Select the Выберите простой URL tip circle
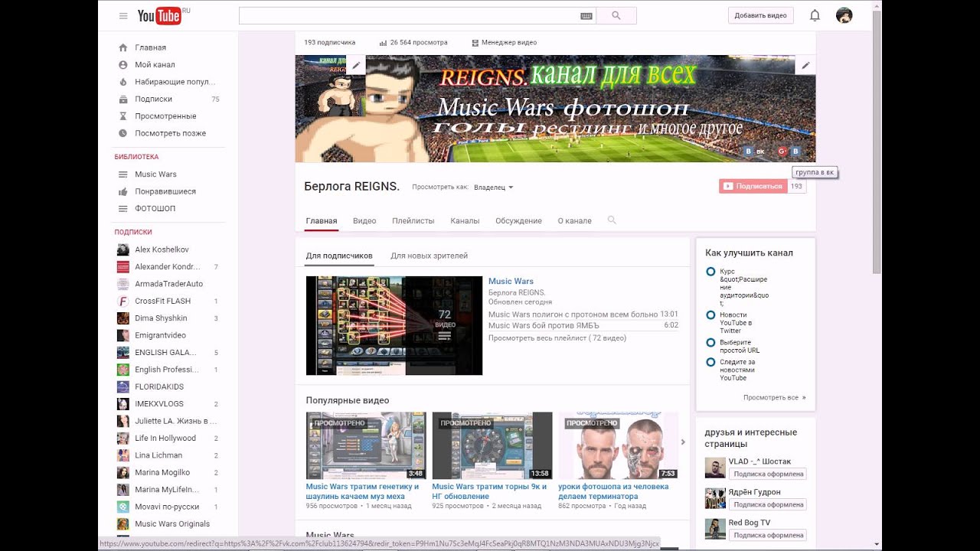This screenshot has height=551, width=980. pos(710,343)
